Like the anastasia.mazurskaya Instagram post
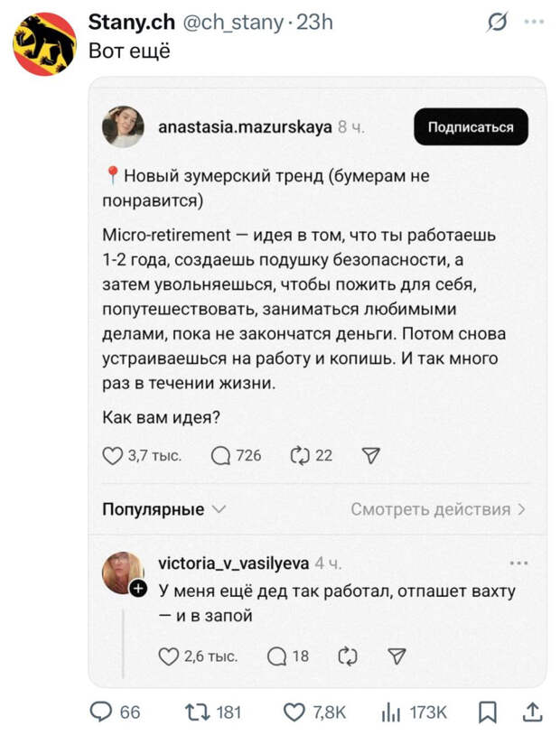 tap(114, 456)
